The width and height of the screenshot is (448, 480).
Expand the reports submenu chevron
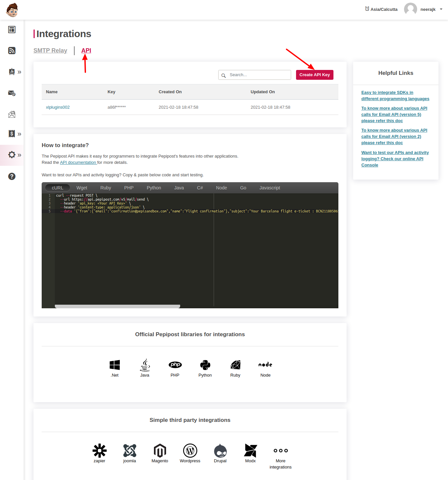point(19,72)
